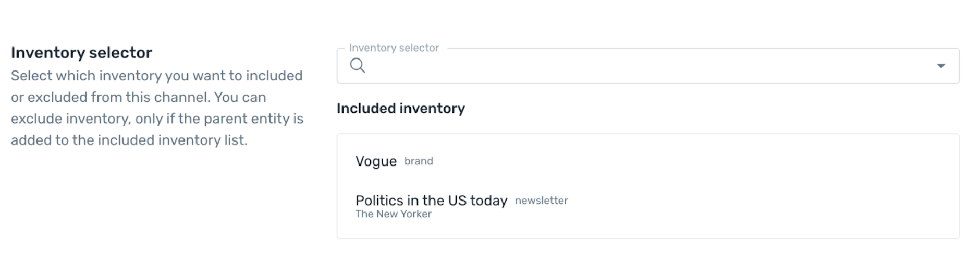Click the 'Included inventory' heading

coord(401,108)
